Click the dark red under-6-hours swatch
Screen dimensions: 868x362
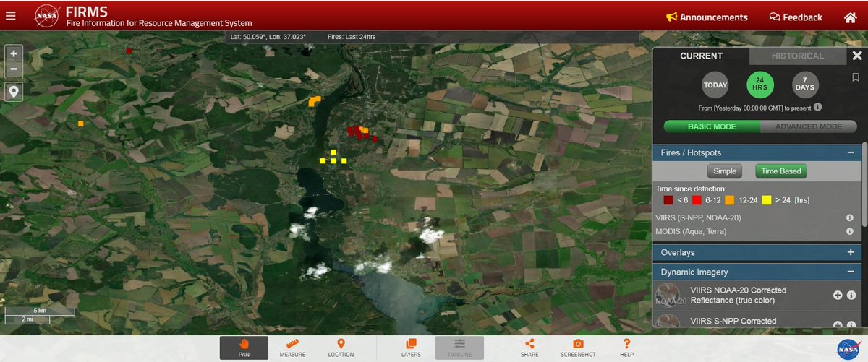tap(668, 199)
